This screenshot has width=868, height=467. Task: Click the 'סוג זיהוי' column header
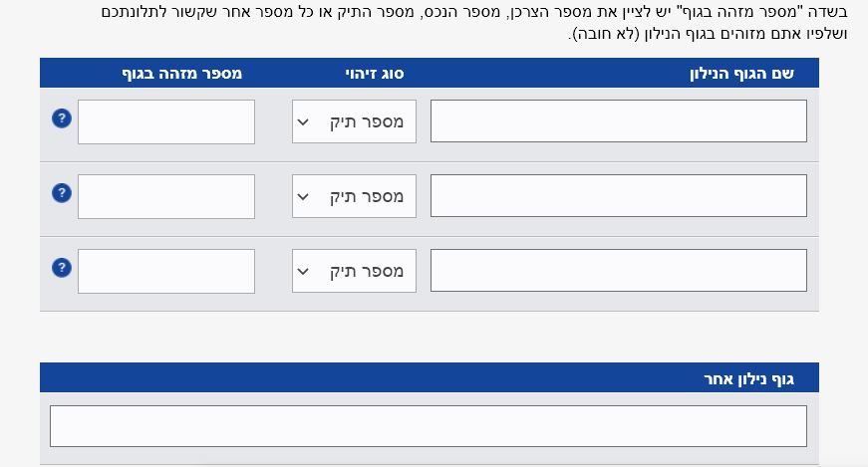coord(375,74)
